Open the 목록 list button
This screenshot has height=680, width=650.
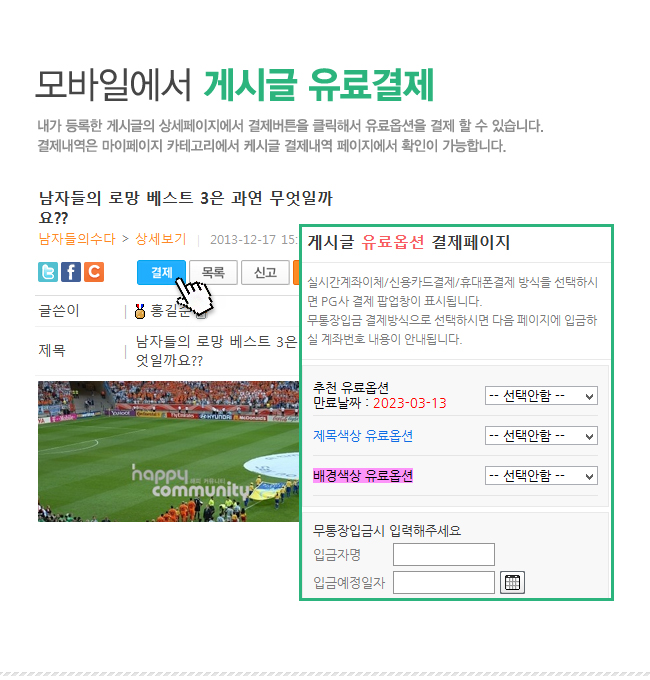coord(213,272)
